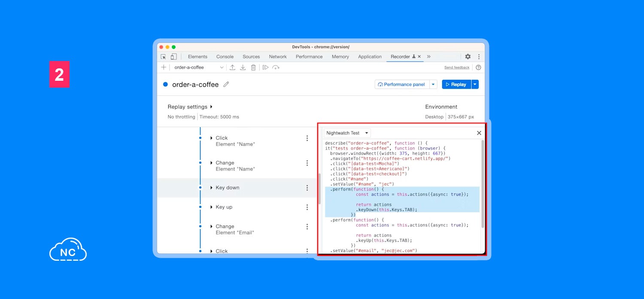The height and width of the screenshot is (299, 644).
Task: Show more DevTools tabs chevron
Action: (x=428, y=57)
